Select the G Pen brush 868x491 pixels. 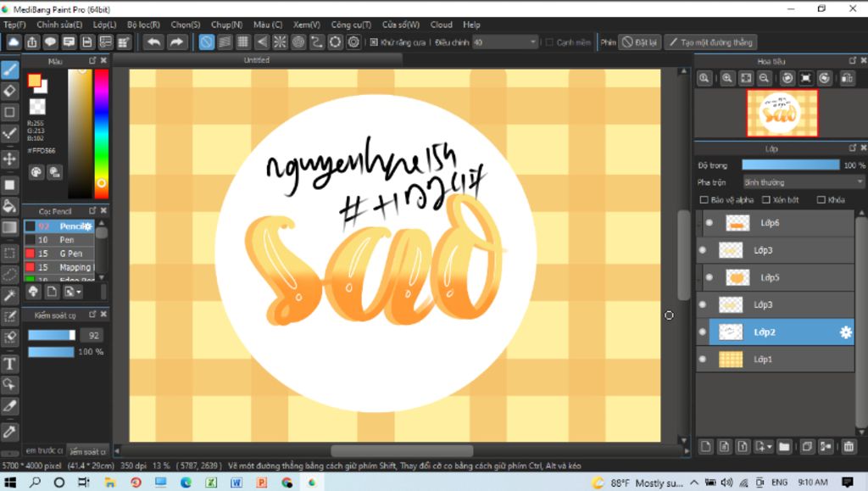click(59, 254)
